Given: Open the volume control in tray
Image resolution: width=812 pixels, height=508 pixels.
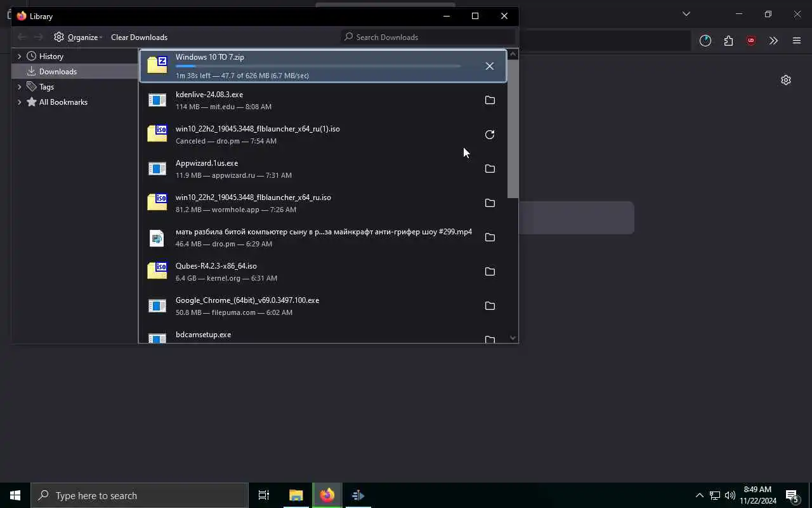Looking at the screenshot, I should click(730, 495).
